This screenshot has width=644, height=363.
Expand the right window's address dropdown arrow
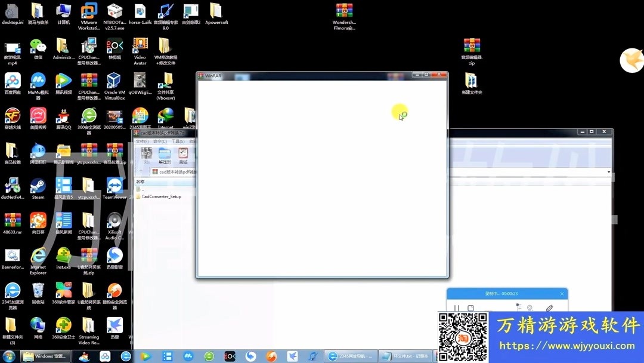point(609,172)
